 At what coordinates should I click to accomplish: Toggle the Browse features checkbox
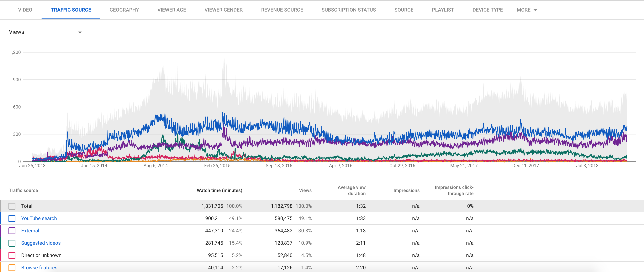click(12, 268)
